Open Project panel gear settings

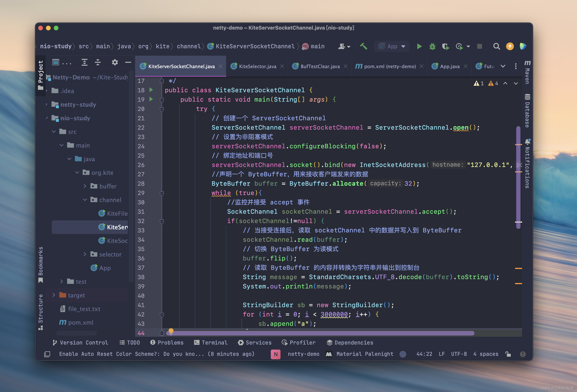115,62
